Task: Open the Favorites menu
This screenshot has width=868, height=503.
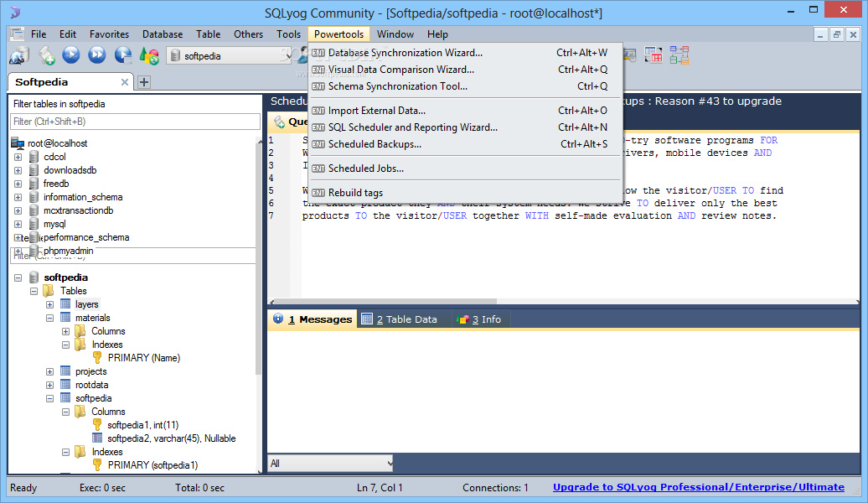Action: pos(109,34)
